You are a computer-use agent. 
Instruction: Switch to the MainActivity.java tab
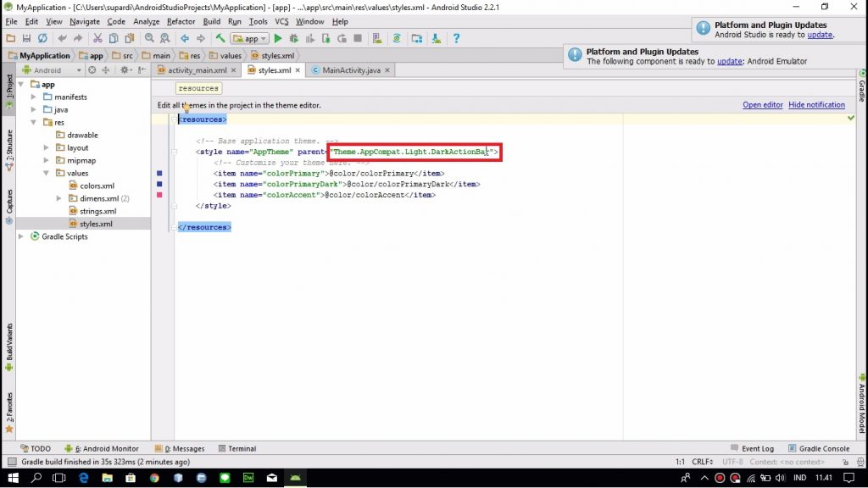point(351,70)
